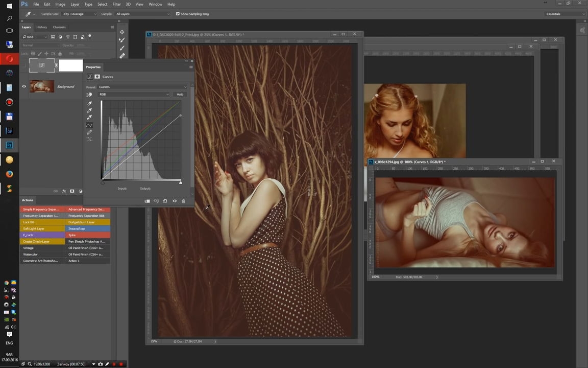Viewport: 588px width, 368px height.
Task: Select draw curve pencil tool
Action: [89, 132]
